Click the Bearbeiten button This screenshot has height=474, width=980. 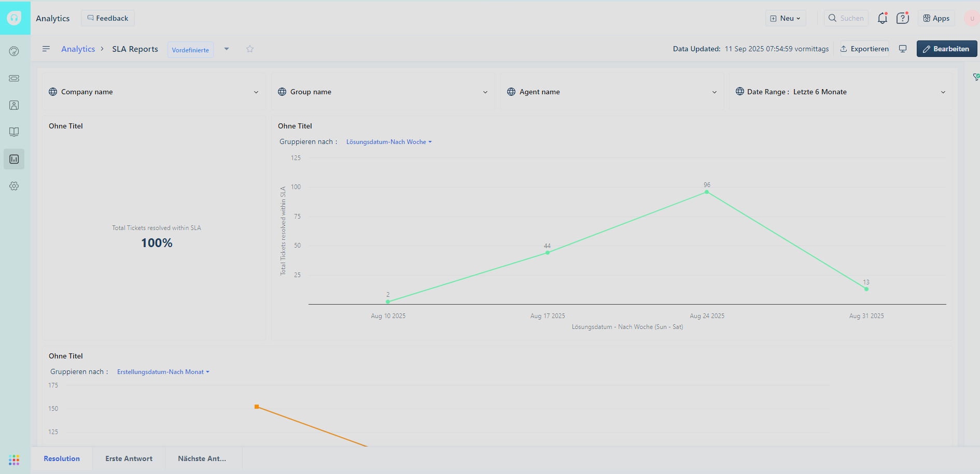point(946,49)
